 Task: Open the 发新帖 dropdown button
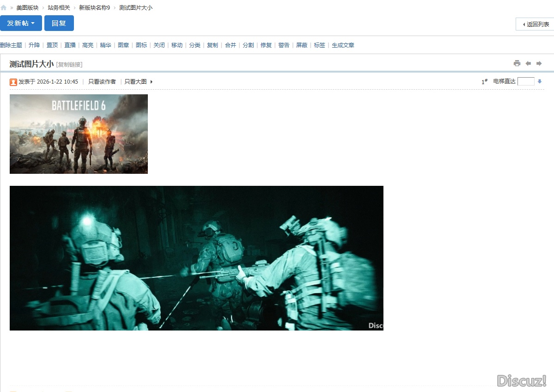pos(21,23)
